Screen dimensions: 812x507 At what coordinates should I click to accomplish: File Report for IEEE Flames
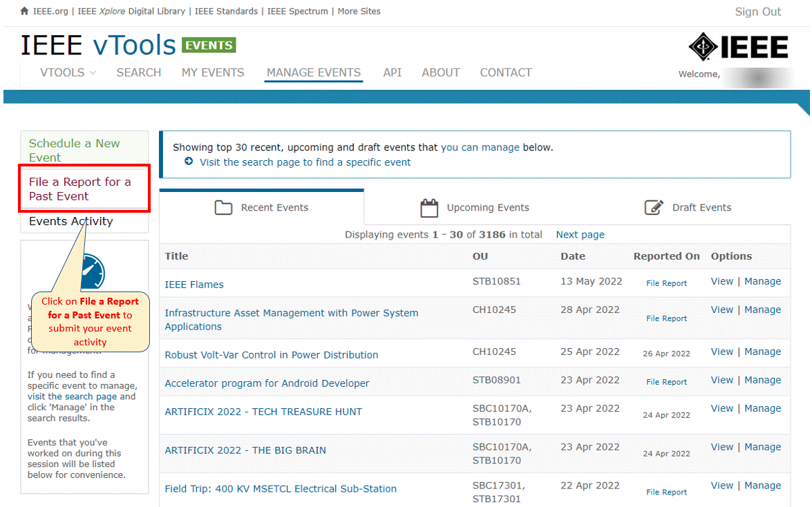666,283
